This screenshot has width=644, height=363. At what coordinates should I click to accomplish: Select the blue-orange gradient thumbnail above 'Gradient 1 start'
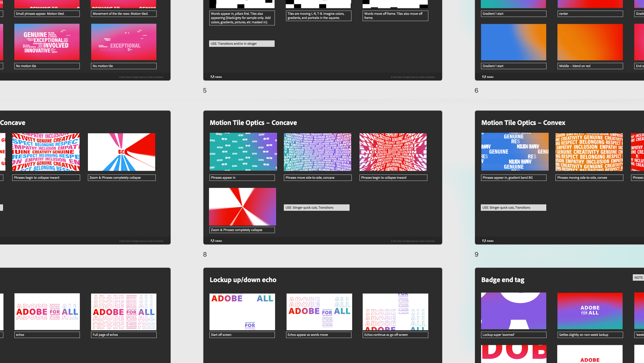tap(514, 42)
